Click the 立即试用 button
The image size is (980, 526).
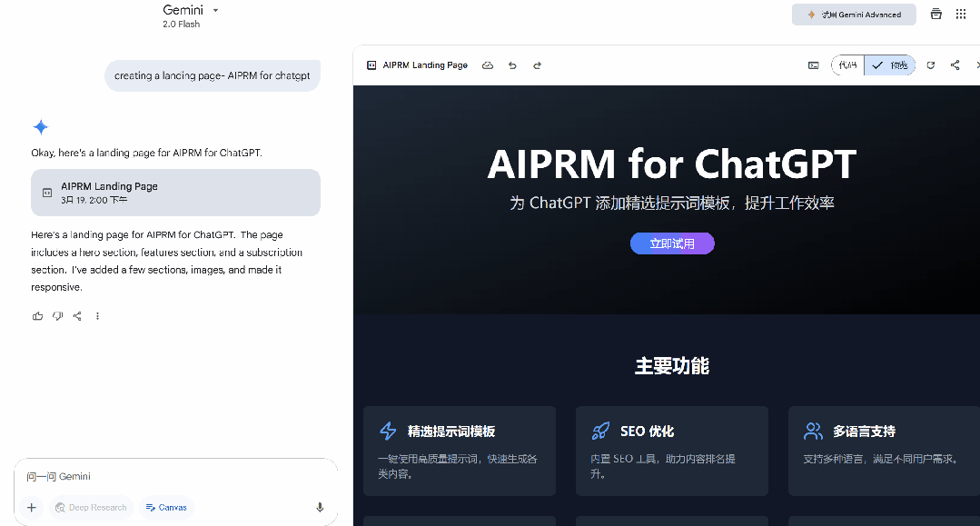coord(672,243)
